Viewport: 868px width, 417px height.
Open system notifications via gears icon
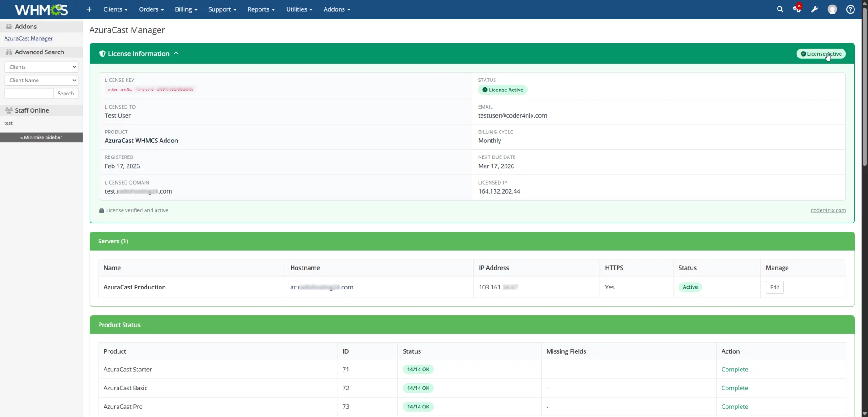pyautogui.click(x=797, y=9)
